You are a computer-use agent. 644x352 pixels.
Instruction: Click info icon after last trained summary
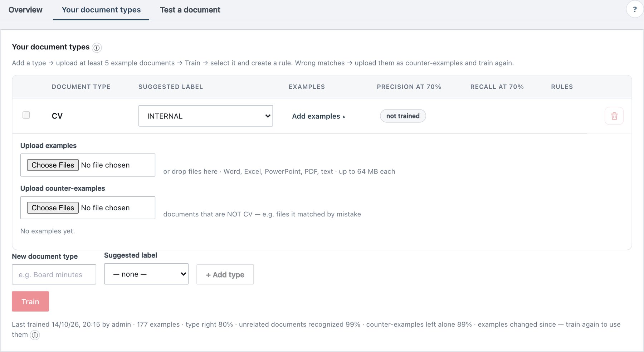point(35,335)
